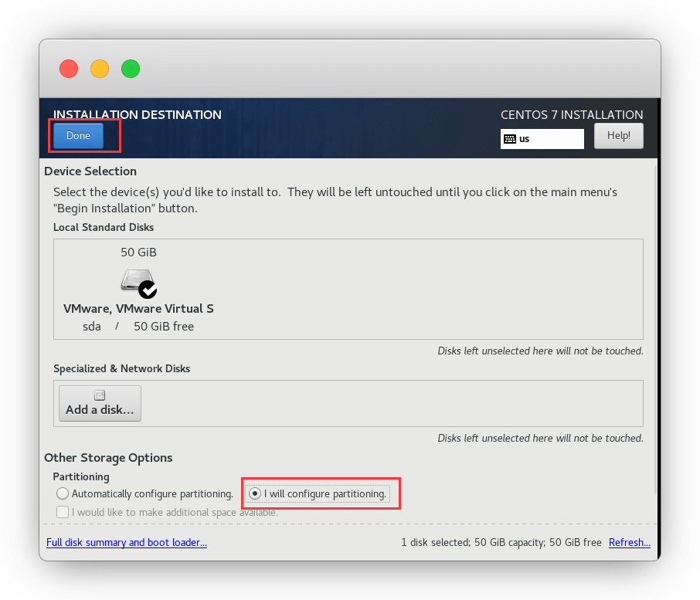Screen dimensions: 700x600
Task: Select the VMware virtual hard disk icon
Action: 138,281
